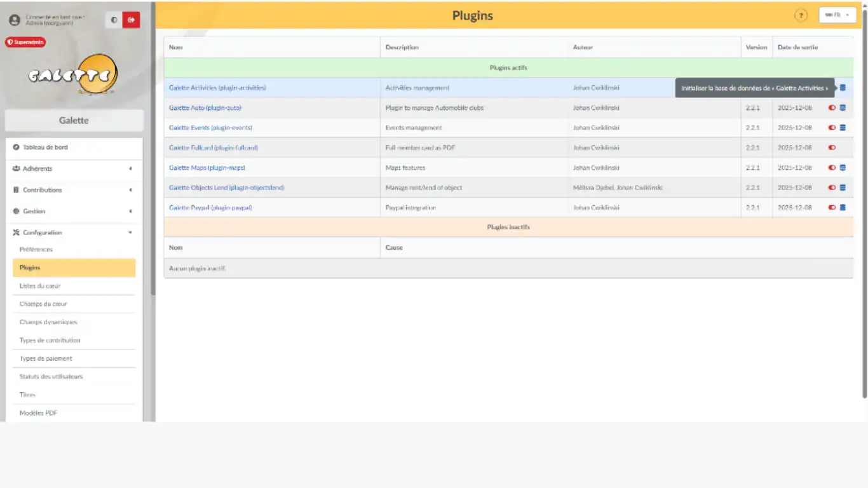Click the "Aucun plugin inactif." message
Viewport: 868px width, 488px height.
coord(198,269)
